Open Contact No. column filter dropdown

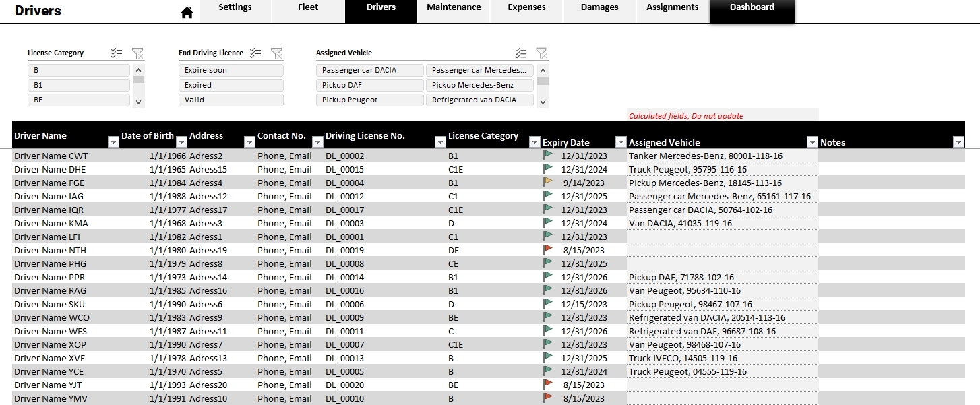317,142
